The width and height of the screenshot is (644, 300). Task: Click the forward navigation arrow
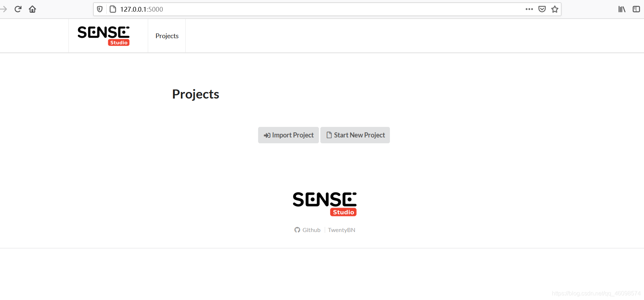4,9
